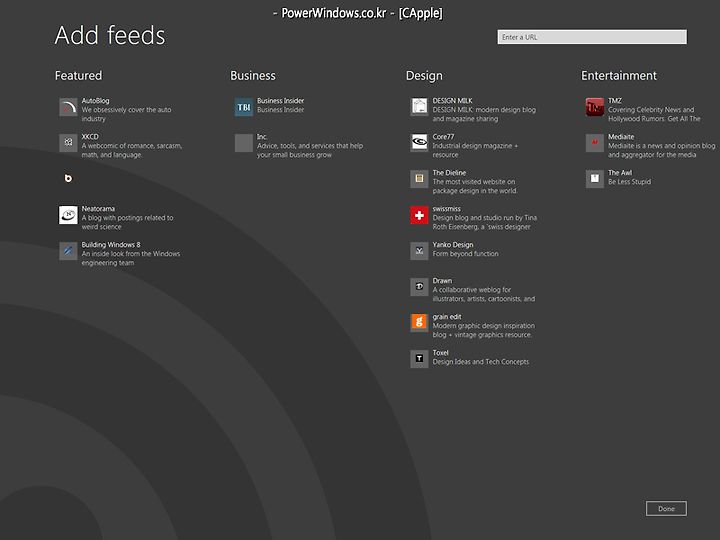Click the Drawn feed title

pos(442,281)
